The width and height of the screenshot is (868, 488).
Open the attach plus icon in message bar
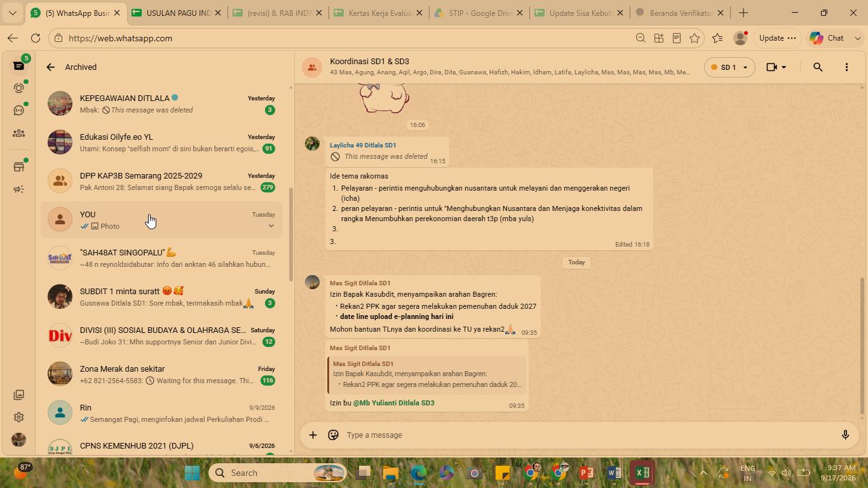313,435
